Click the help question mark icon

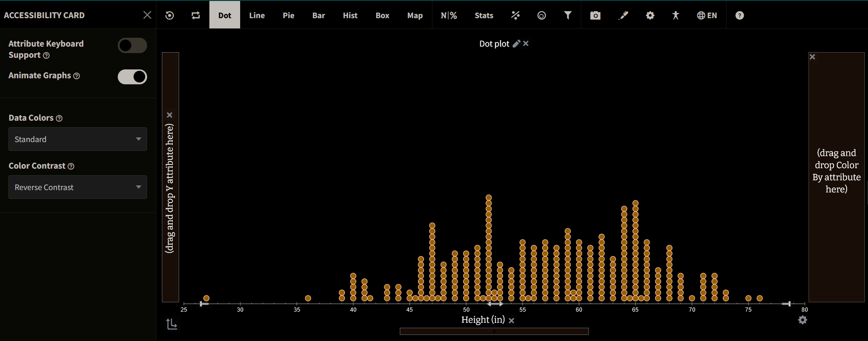pyautogui.click(x=740, y=15)
